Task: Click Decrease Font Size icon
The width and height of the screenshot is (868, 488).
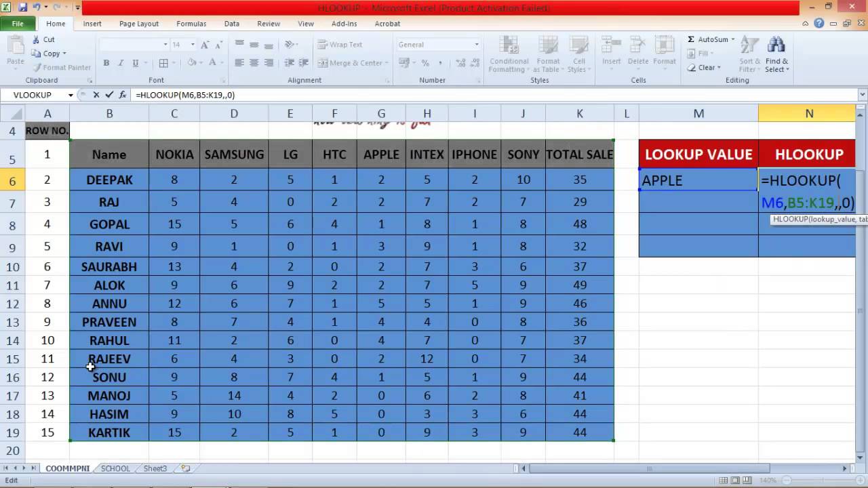Action: tap(220, 45)
